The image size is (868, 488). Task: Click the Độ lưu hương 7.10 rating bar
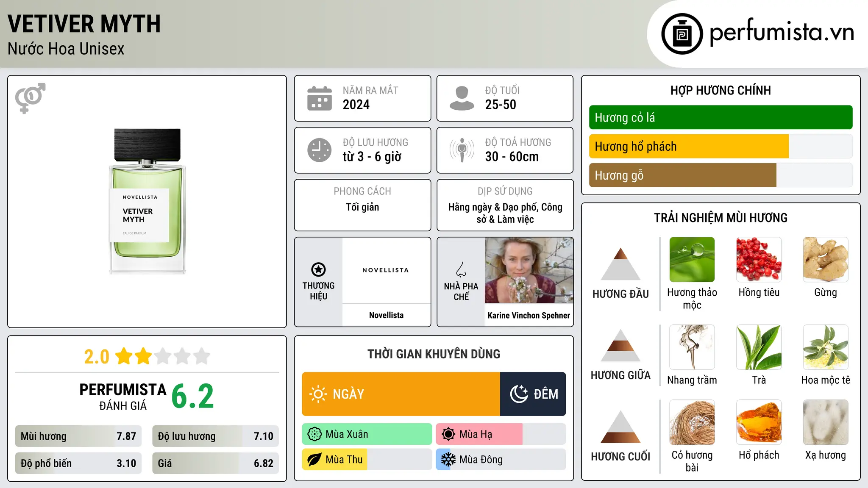[x=215, y=436]
